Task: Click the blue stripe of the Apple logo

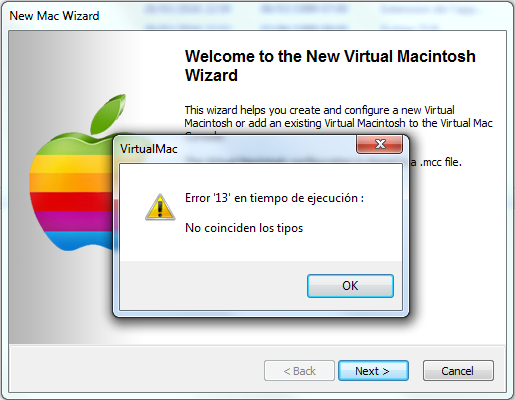Action: pos(80,239)
